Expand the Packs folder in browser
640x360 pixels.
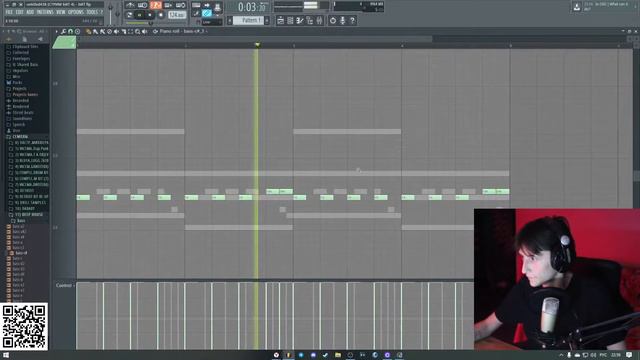pos(17,82)
